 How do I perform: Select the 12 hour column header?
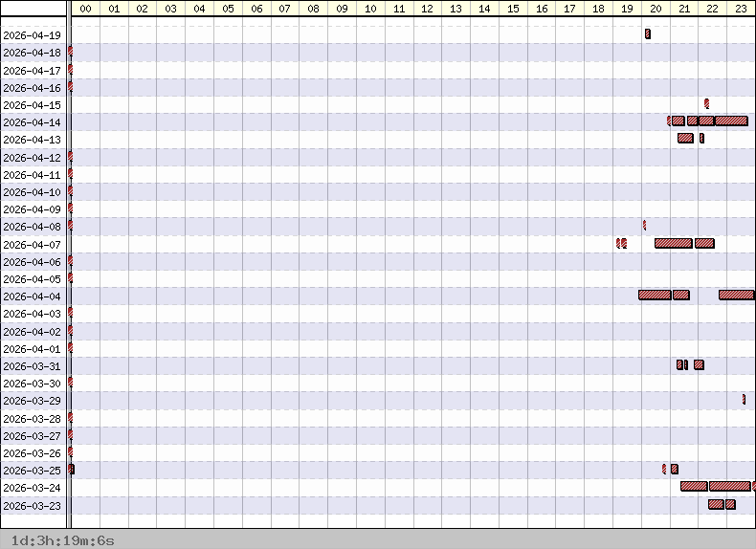(427, 9)
